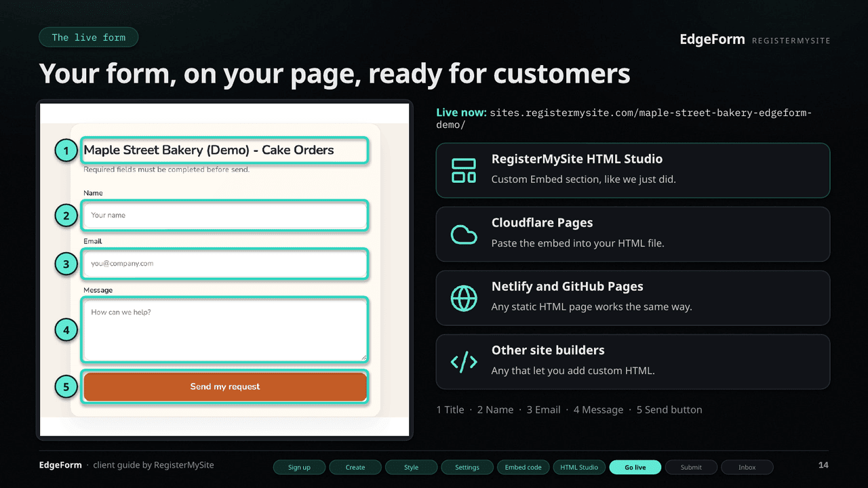Screen dimensions: 868x488
Task: Click the 'client guide by RegisterMySite' footer text
Action: pyautogui.click(x=154, y=465)
